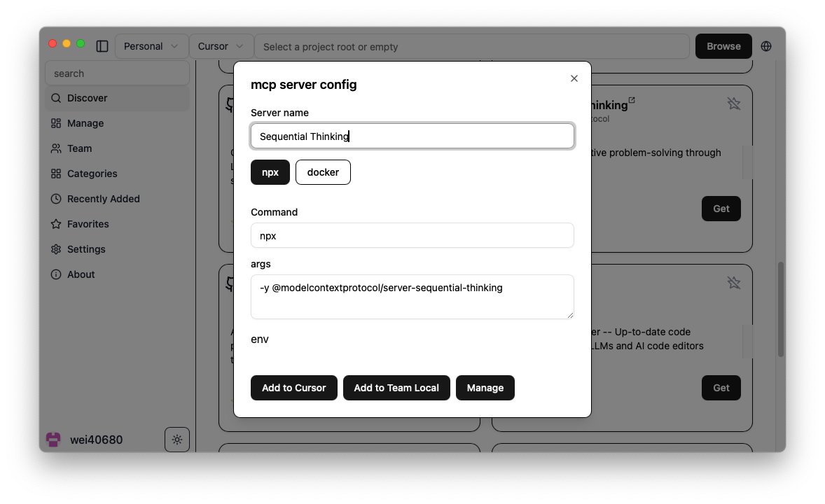Click the Team people icon
Screen dimensions: 825x504
point(56,148)
